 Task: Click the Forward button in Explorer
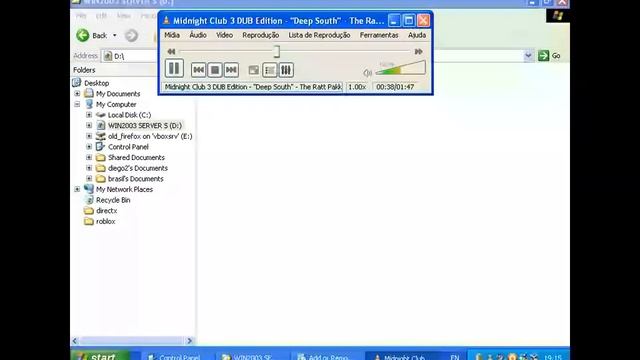point(131,36)
